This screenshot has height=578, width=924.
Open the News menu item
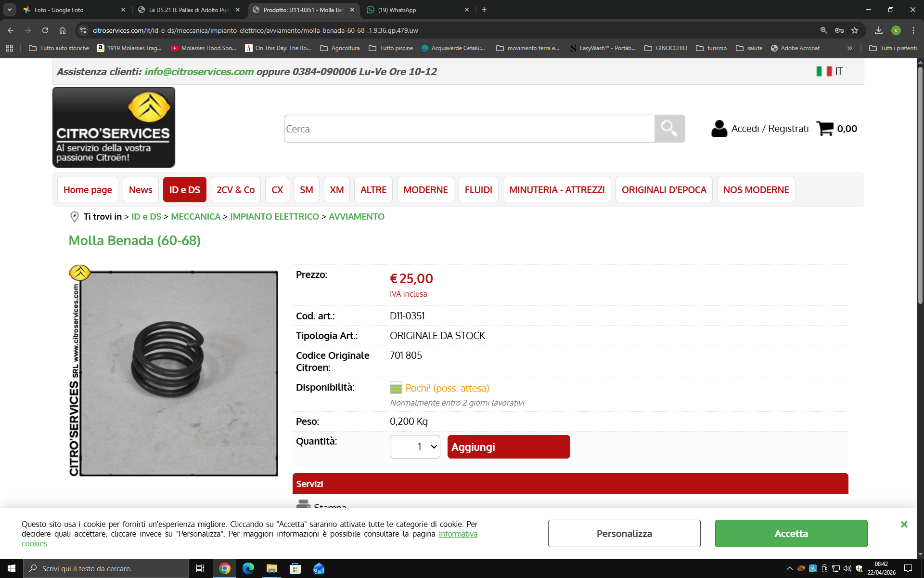[141, 190]
